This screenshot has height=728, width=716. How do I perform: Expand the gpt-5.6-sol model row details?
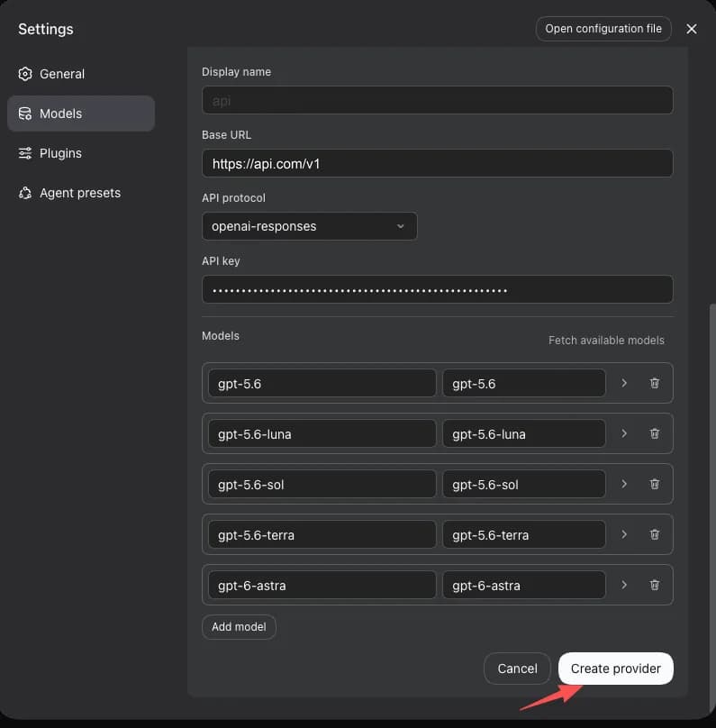point(624,484)
